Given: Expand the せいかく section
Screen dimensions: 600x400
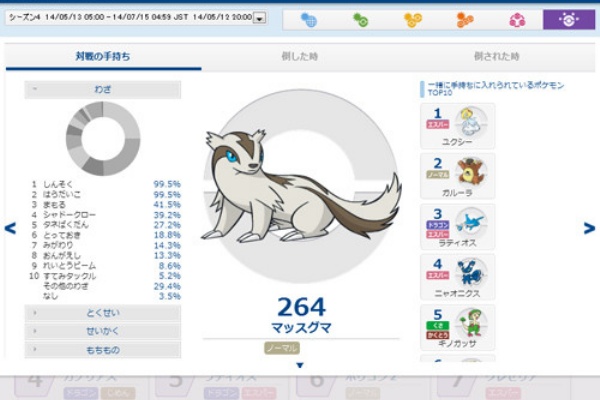Looking at the screenshot, I should (103, 331).
